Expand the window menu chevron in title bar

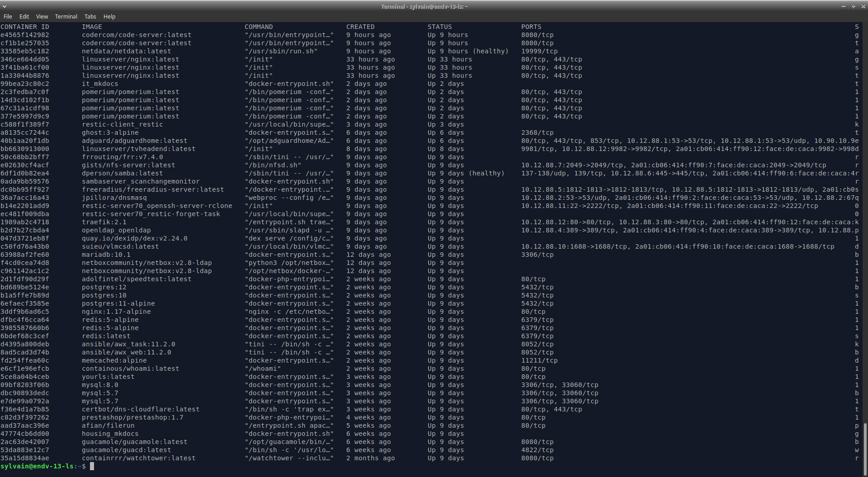point(5,6)
